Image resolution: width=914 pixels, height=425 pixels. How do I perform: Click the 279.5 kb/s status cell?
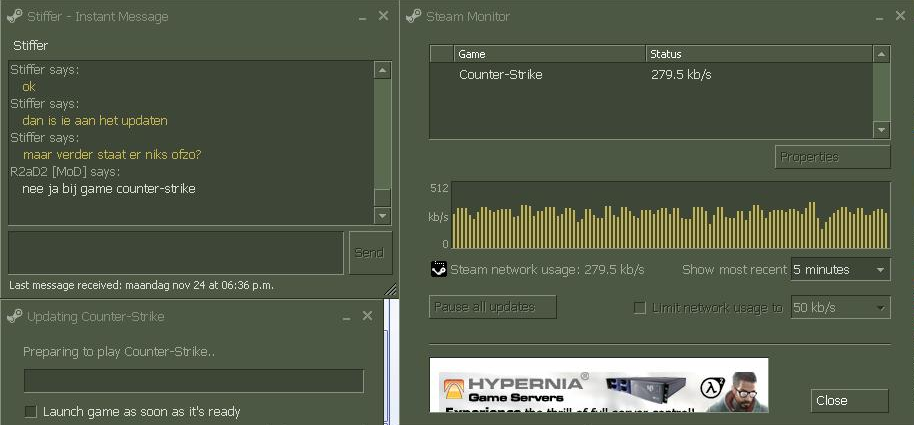pos(681,75)
